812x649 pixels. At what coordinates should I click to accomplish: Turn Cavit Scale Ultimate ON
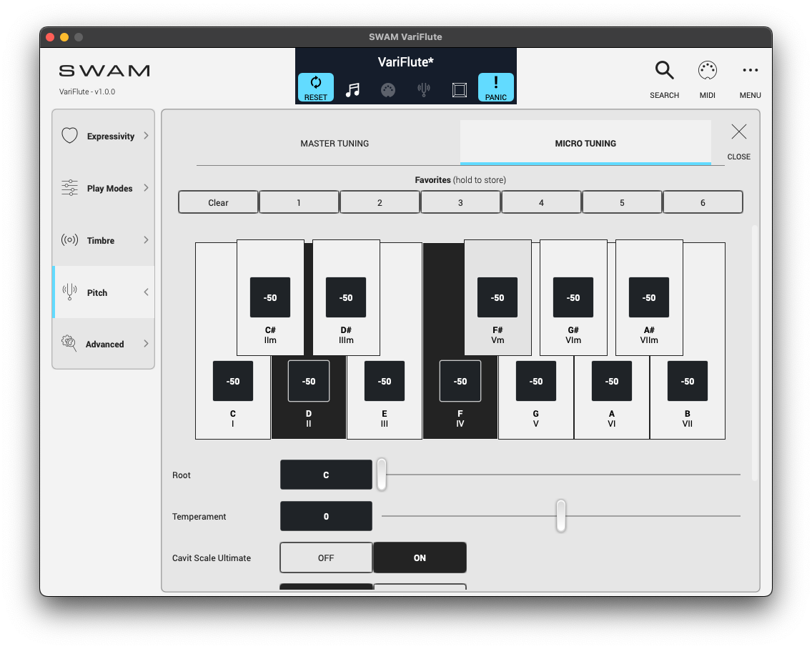coord(420,558)
